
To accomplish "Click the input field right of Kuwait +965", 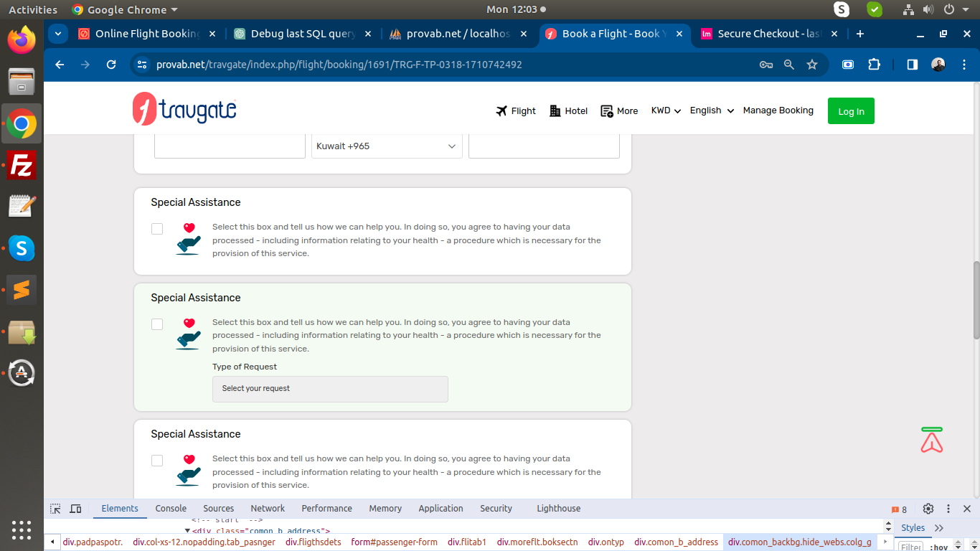I will pos(544,146).
